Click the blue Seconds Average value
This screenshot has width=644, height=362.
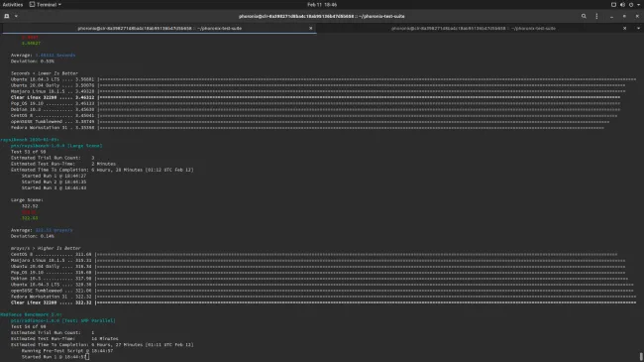pyautogui.click(x=55, y=56)
